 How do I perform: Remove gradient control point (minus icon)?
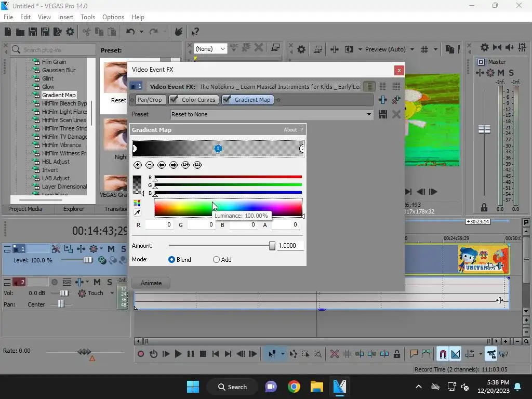point(149,165)
